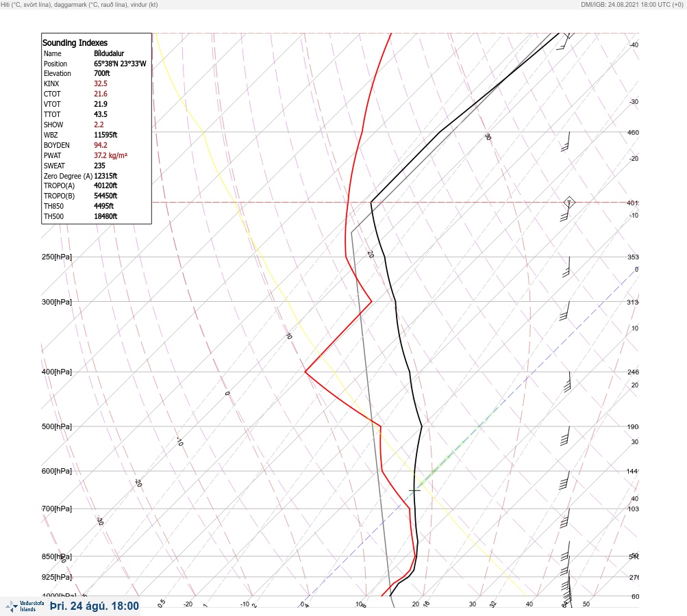
Task: Select the wind barb at 500 hPa
Action: point(565,436)
